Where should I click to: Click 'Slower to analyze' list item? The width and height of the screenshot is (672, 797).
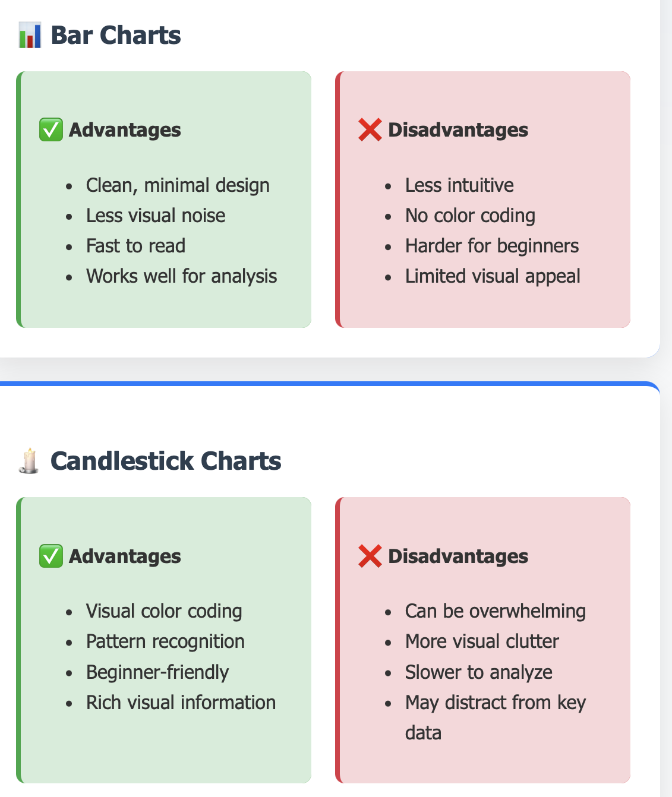click(479, 672)
